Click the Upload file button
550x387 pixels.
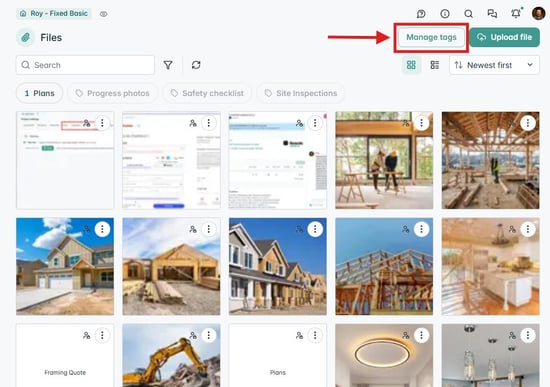(x=505, y=37)
